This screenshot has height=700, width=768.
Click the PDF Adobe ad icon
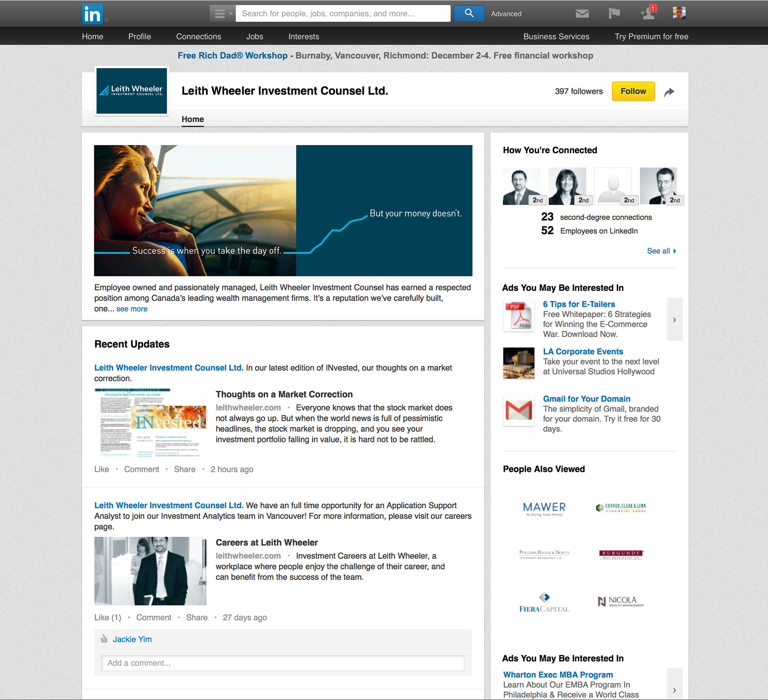(x=518, y=316)
